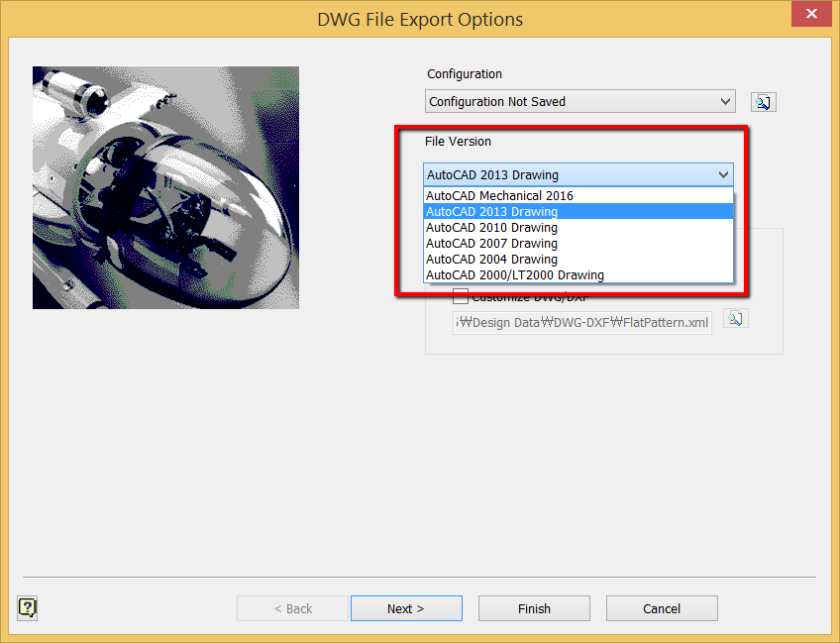Click the Finish button
This screenshot has height=643, width=840.
pos(534,608)
